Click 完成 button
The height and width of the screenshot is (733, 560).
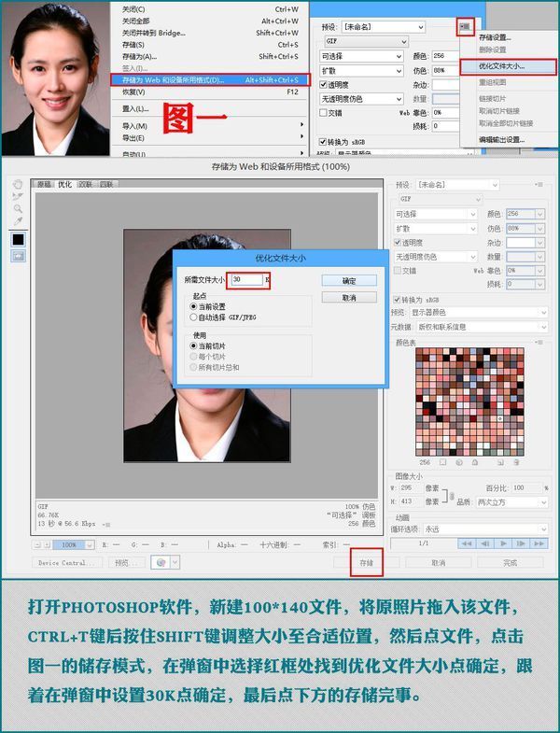click(x=510, y=562)
